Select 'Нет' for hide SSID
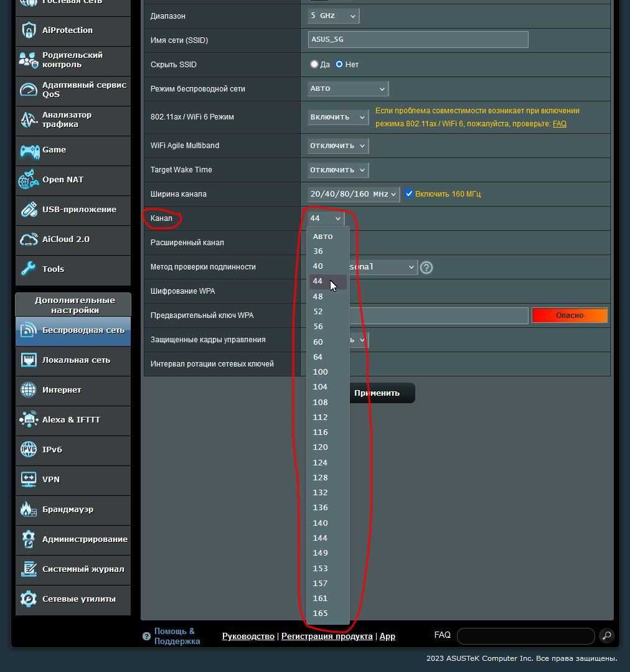 (x=339, y=64)
